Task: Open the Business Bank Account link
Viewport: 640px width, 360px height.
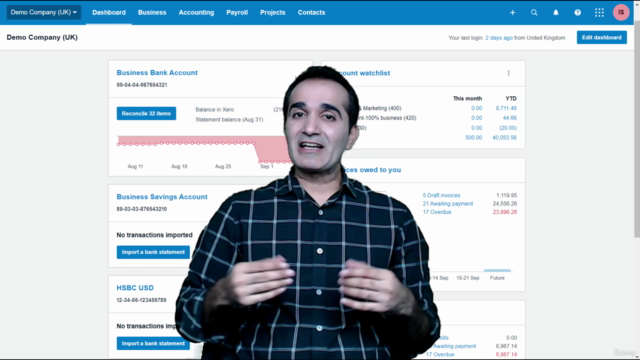Action: point(157,73)
